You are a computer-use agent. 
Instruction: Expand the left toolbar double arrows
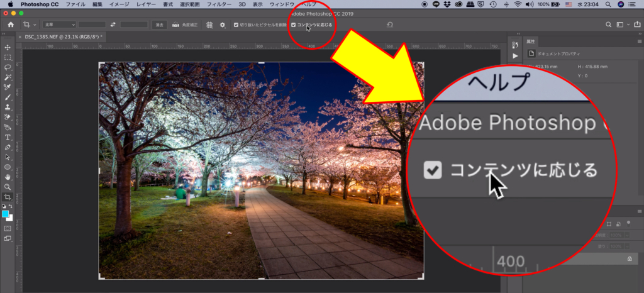(3, 34)
